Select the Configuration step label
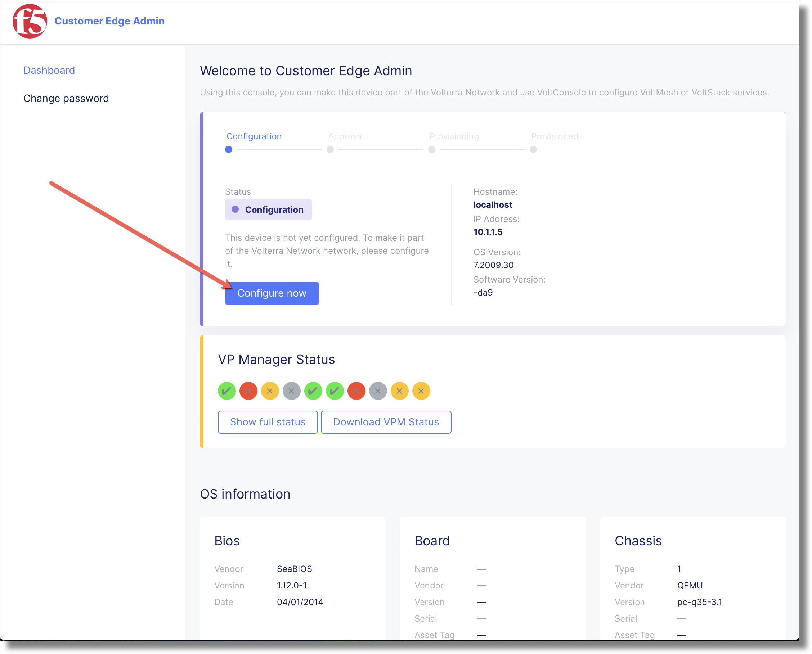Image resolution: width=812 pixels, height=654 pixels. [254, 136]
